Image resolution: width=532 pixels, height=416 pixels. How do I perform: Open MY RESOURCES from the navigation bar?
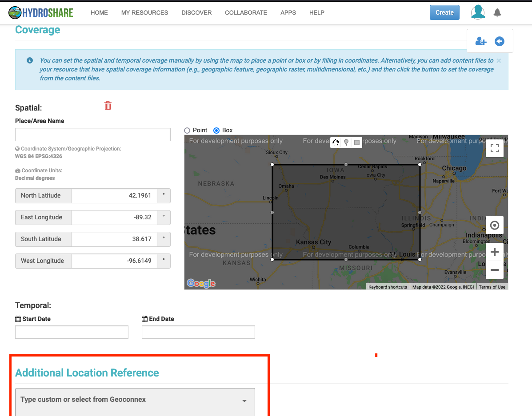tap(144, 12)
